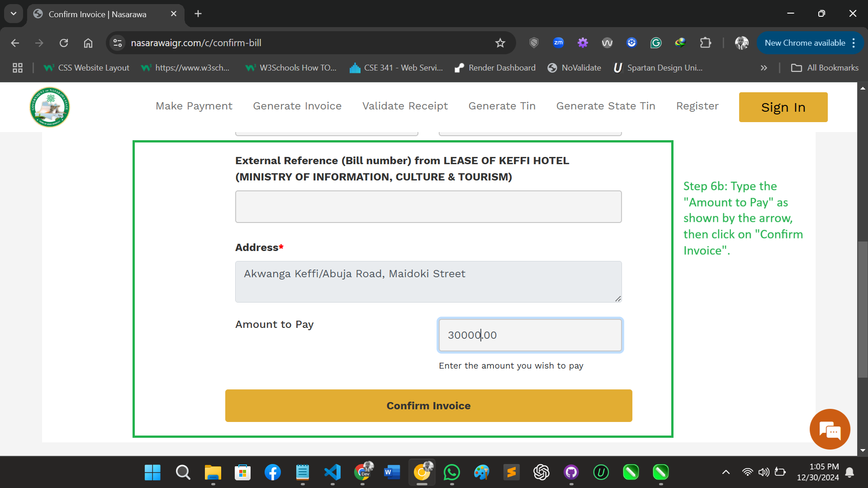Click the browser forward arrow

(x=39, y=43)
